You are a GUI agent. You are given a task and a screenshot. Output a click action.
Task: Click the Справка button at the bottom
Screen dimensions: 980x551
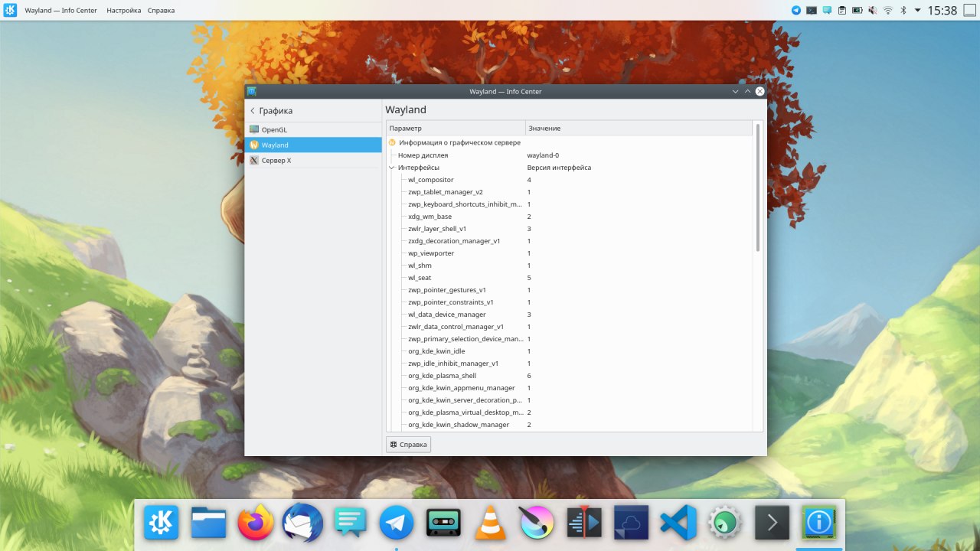[x=408, y=445]
